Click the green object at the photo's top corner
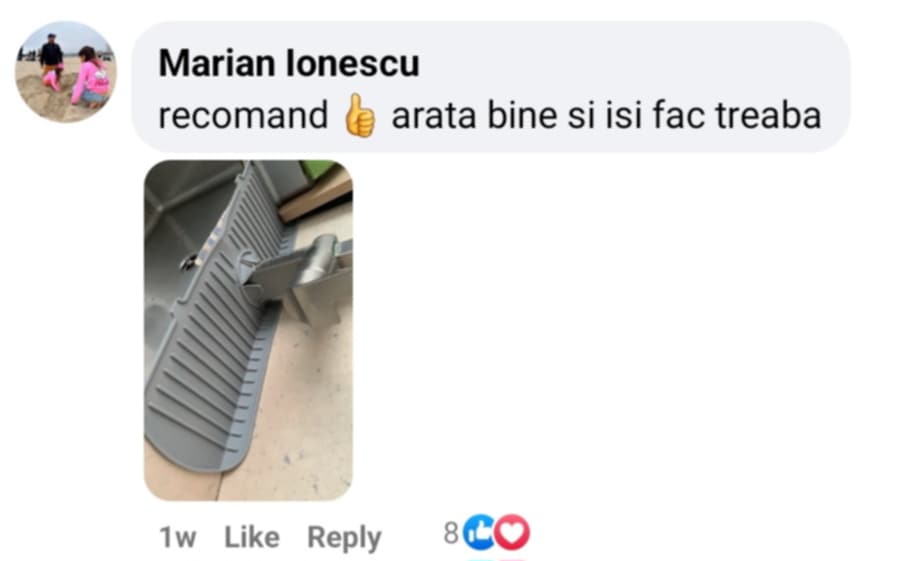Viewport: 914px width, 561px height. 318,169
